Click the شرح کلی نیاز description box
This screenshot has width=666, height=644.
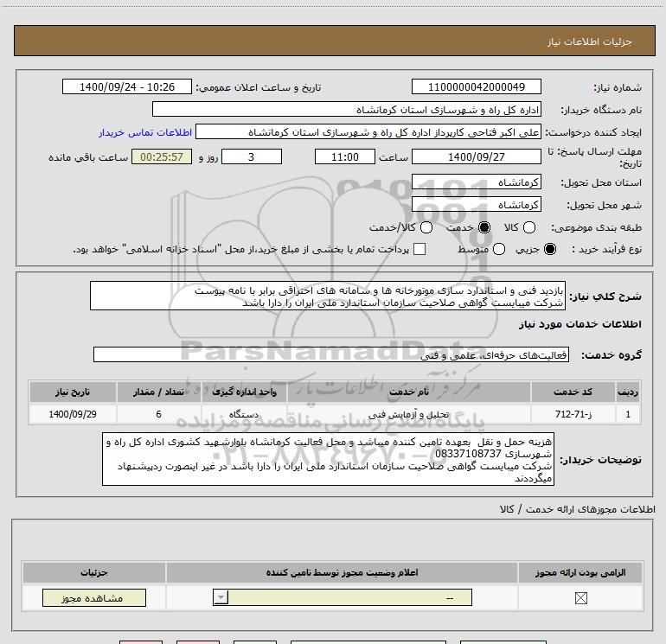328,296
